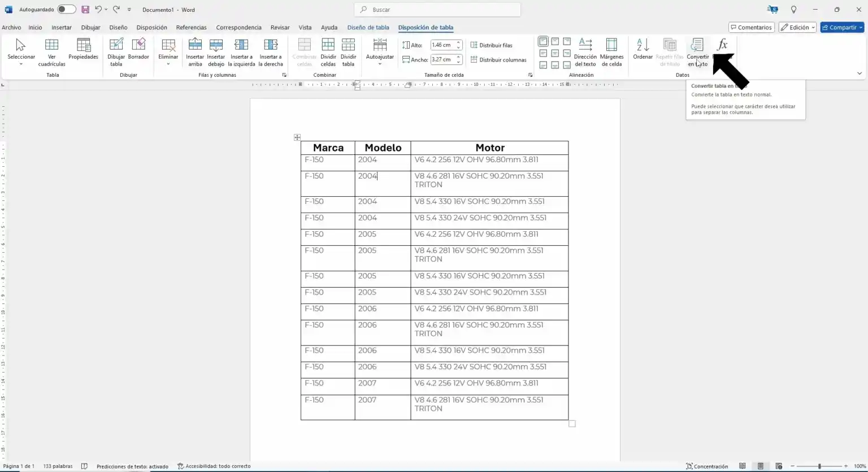This screenshot has height=472, width=868.
Task: Decrease the Ancho width value
Action: point(459,62)
